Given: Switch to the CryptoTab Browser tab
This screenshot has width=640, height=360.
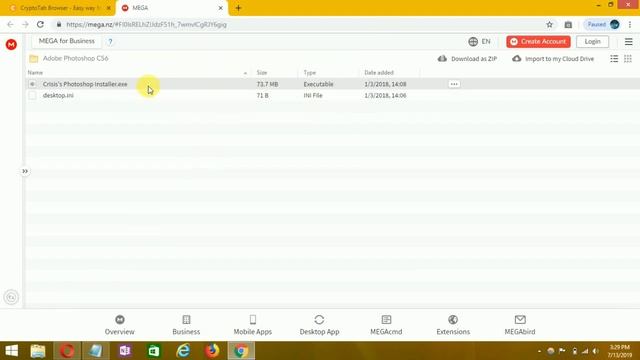Looking at the screenshot, I should point(59,8).
